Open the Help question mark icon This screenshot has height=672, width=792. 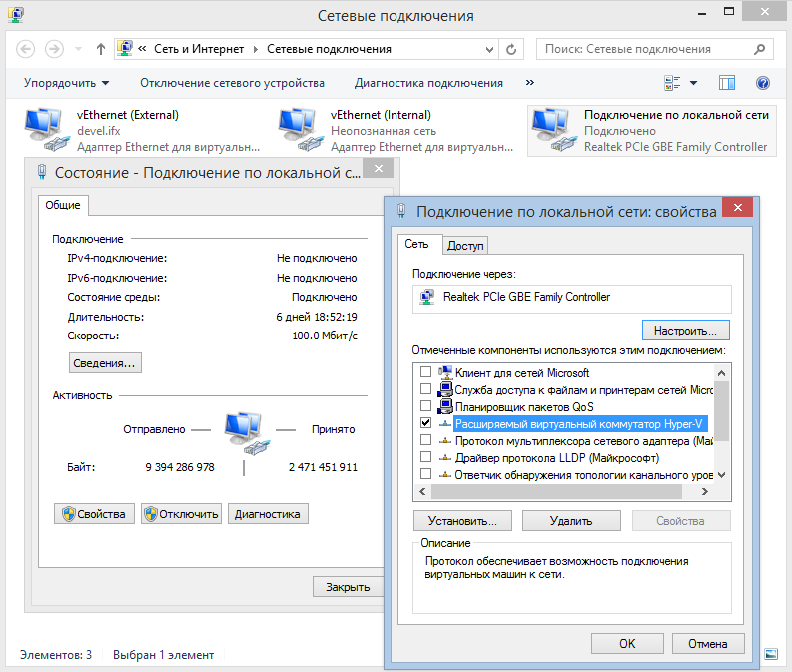(x=763, y=83)
